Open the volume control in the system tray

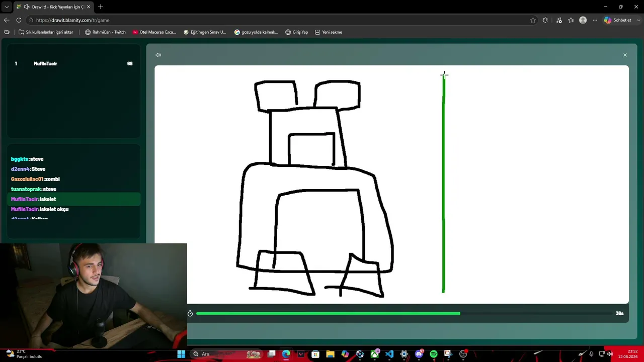610,354
